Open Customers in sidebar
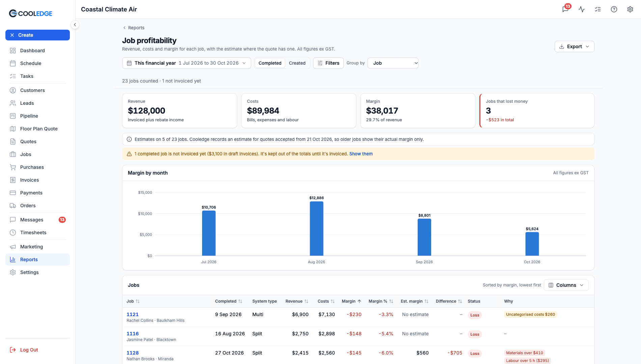The height and width of the screenshot is (364, 641). click(37, 90)
